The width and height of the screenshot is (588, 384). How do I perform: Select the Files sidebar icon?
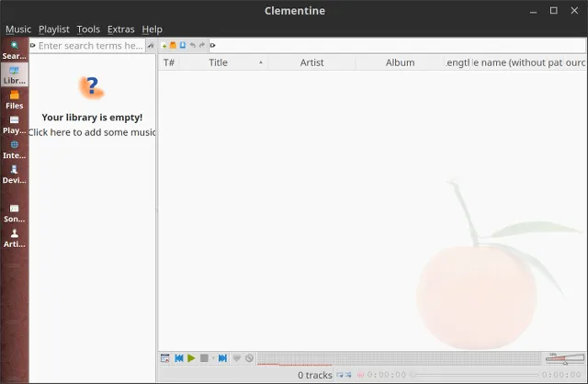15,99
